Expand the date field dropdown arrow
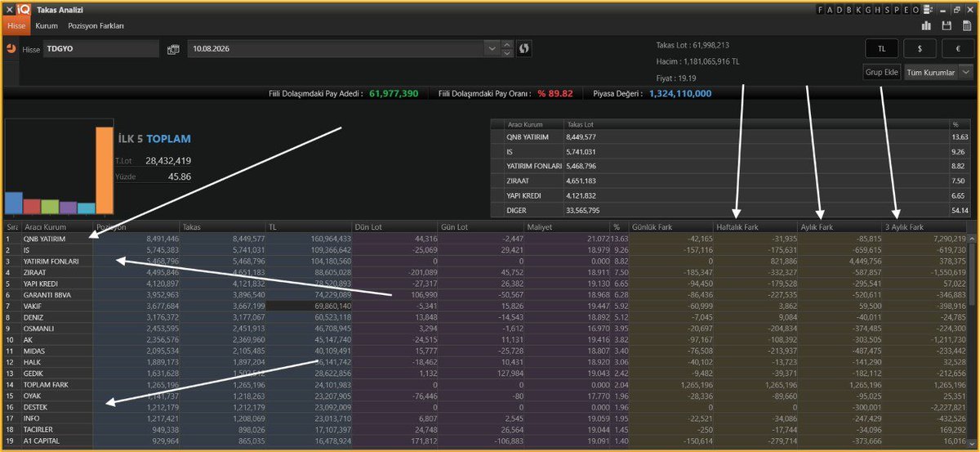The width and height of the screenshot is (980, 452). (x=492, y=49)
